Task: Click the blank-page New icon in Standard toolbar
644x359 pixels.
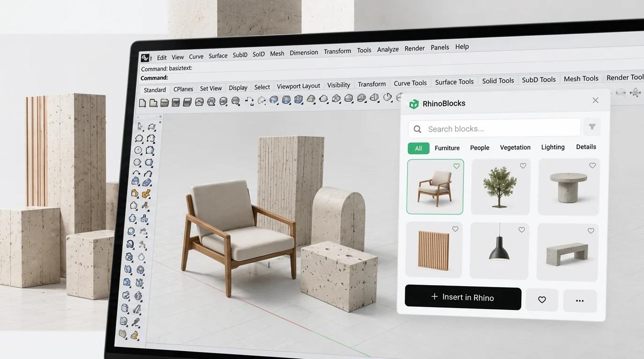Action: (x=143, y=102)
